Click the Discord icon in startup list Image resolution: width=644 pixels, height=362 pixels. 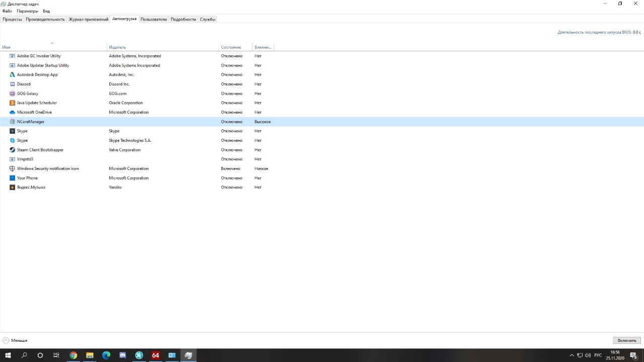(13, 84)
